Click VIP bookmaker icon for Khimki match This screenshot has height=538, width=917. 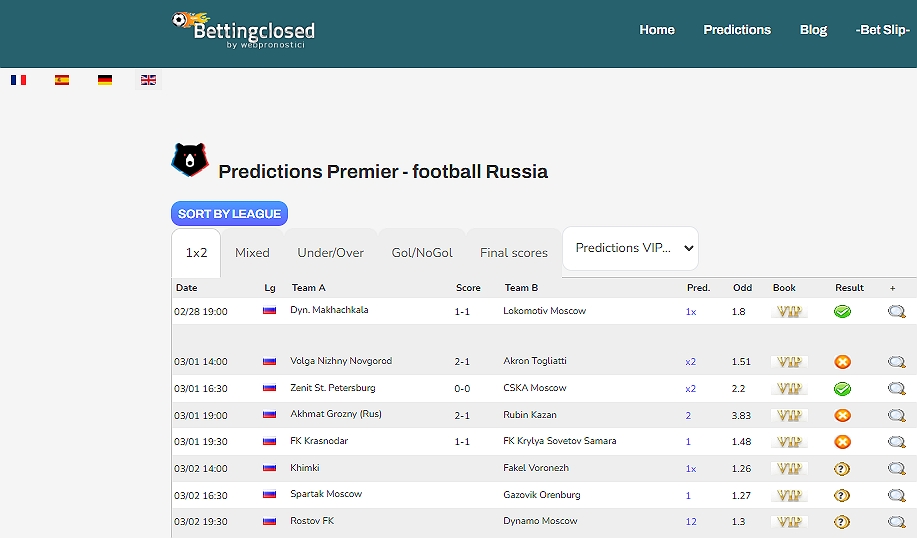[x=789, y=468]
